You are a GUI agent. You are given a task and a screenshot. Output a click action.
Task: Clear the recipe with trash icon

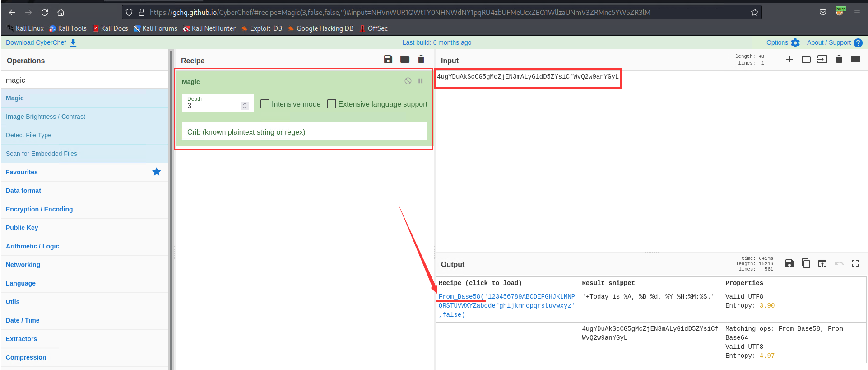tap(421, 60)
